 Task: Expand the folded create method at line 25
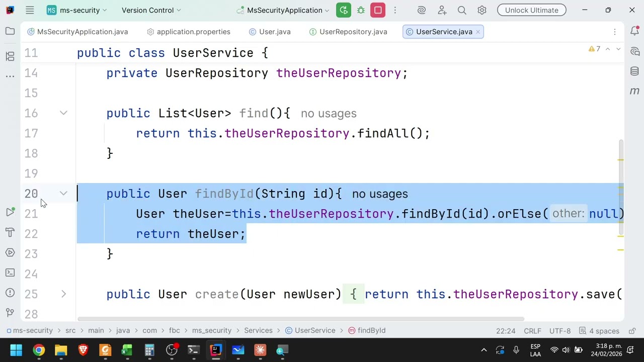(x=63, y=294)
